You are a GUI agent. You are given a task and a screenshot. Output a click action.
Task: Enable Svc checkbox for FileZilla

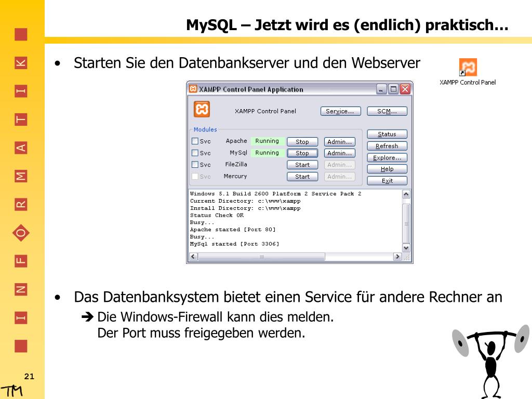195,164
